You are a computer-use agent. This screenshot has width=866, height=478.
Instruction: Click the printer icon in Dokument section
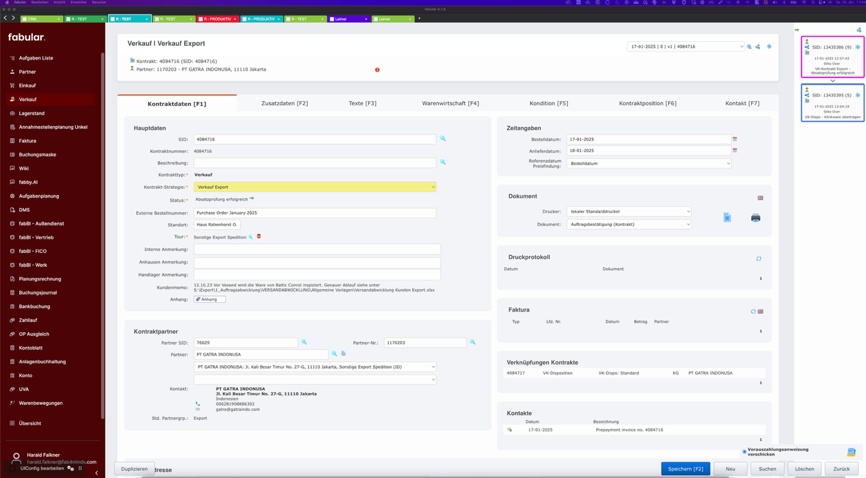point(755,217)
